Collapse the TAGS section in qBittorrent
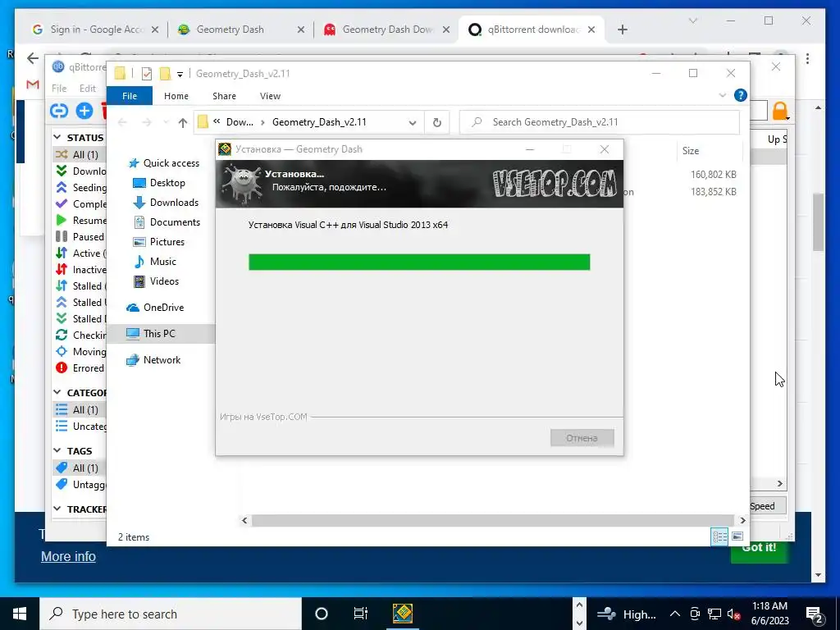The image size is (840, 630). click(57, 451)
